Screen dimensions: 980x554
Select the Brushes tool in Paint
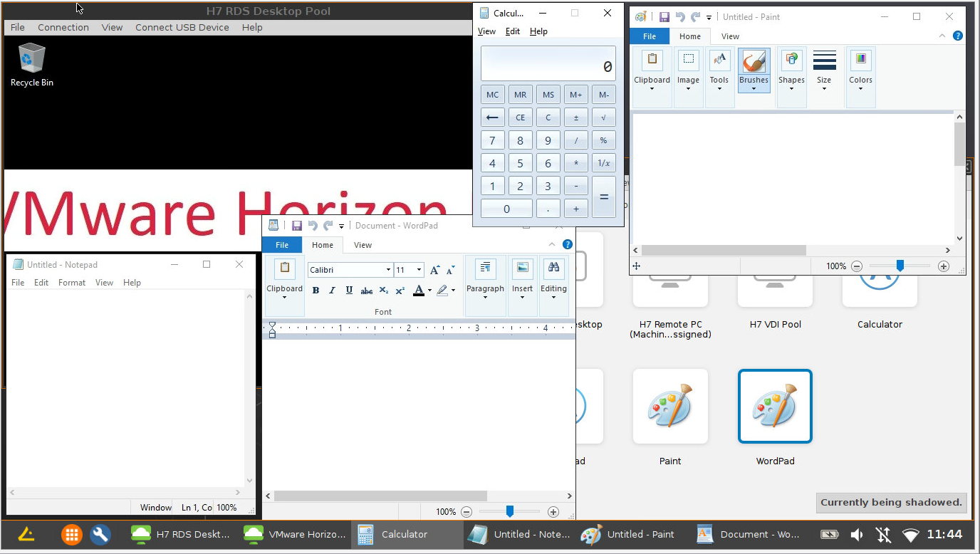pos(754,68)
